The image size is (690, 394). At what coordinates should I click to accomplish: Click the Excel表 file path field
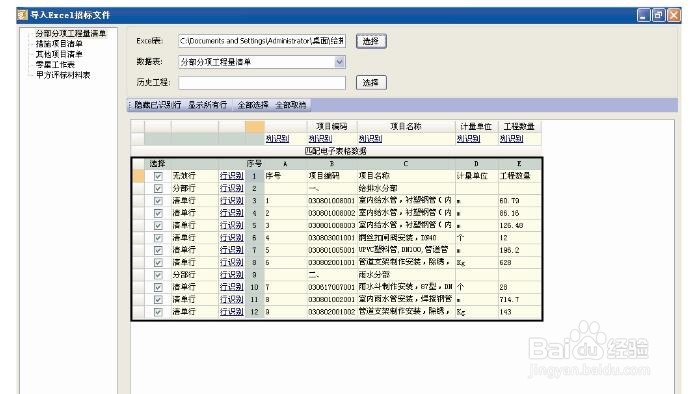tap(262, 41)
